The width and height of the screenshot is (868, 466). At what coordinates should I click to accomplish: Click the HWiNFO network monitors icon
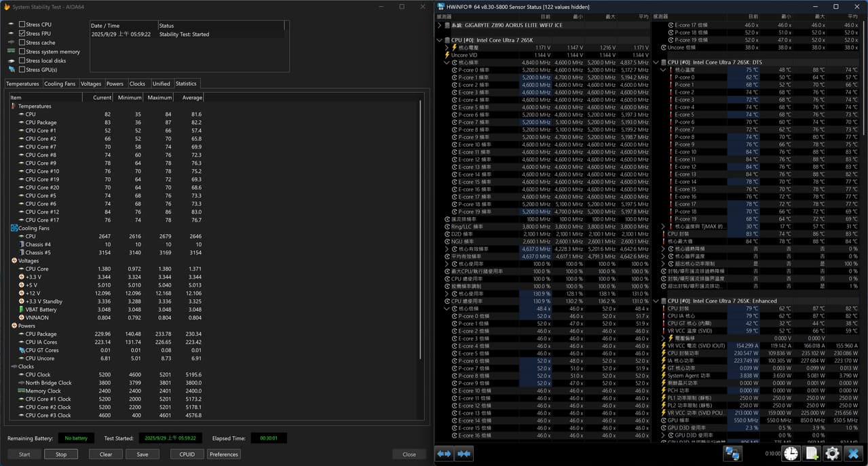click(x=732, y=454)
